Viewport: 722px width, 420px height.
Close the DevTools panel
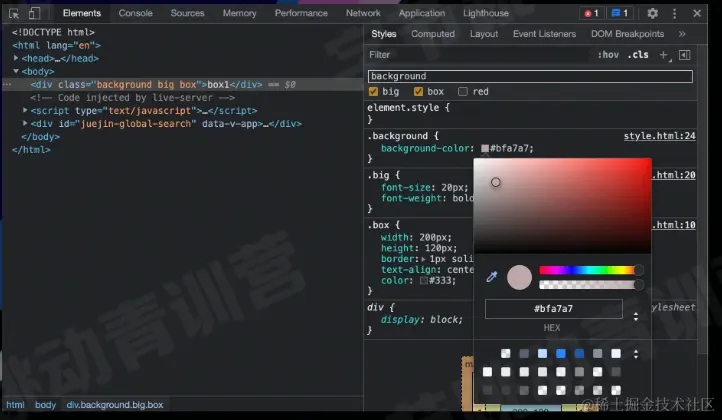(697, 13)
